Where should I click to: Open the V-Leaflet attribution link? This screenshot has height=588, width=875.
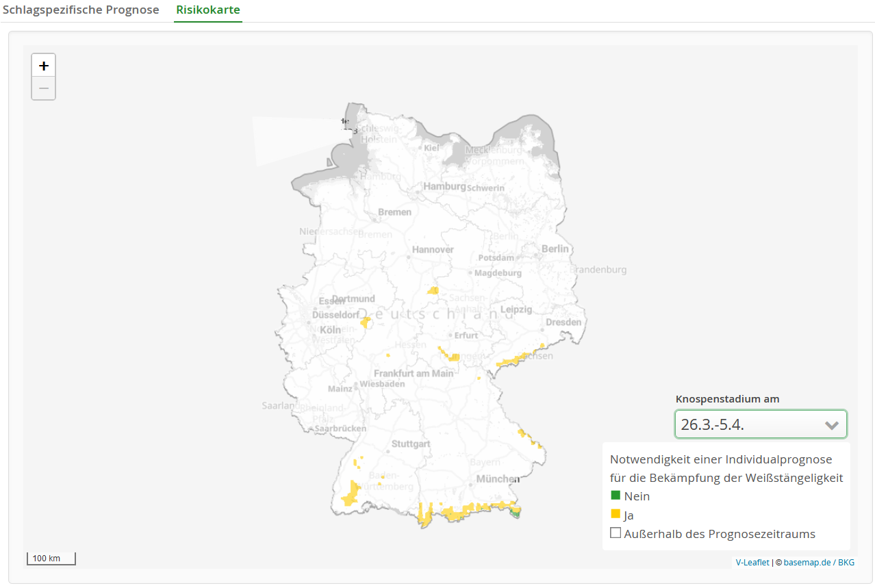(753, 562)
